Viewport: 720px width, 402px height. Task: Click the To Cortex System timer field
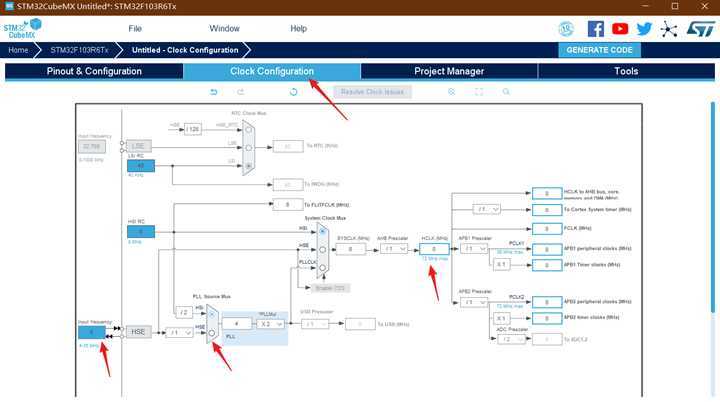[547, 210]
